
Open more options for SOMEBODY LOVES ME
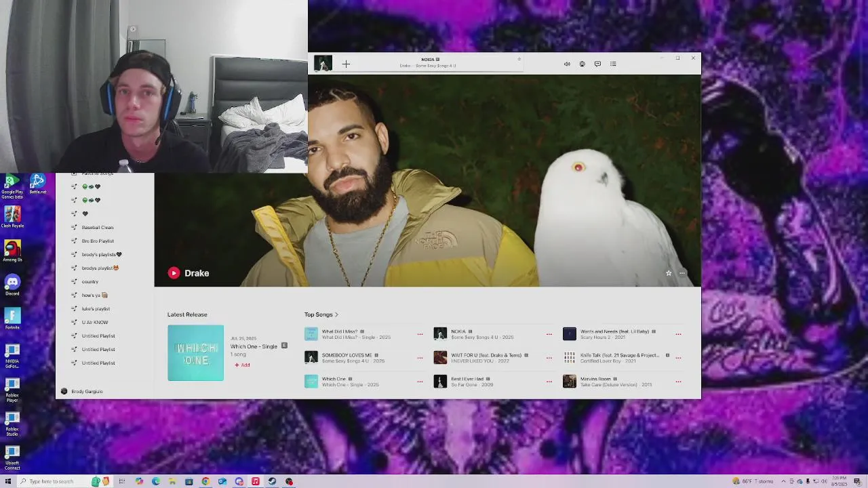420,358
